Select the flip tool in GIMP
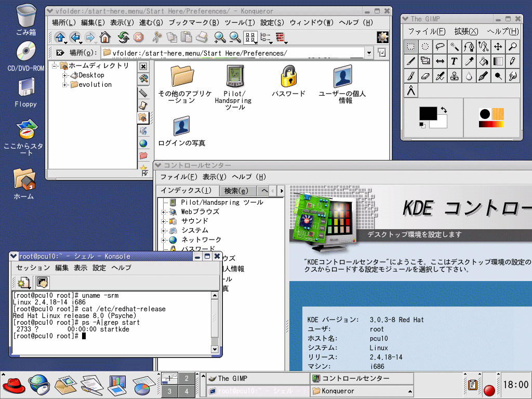Viewport: 532px width, 399px height. pos(440,61)
